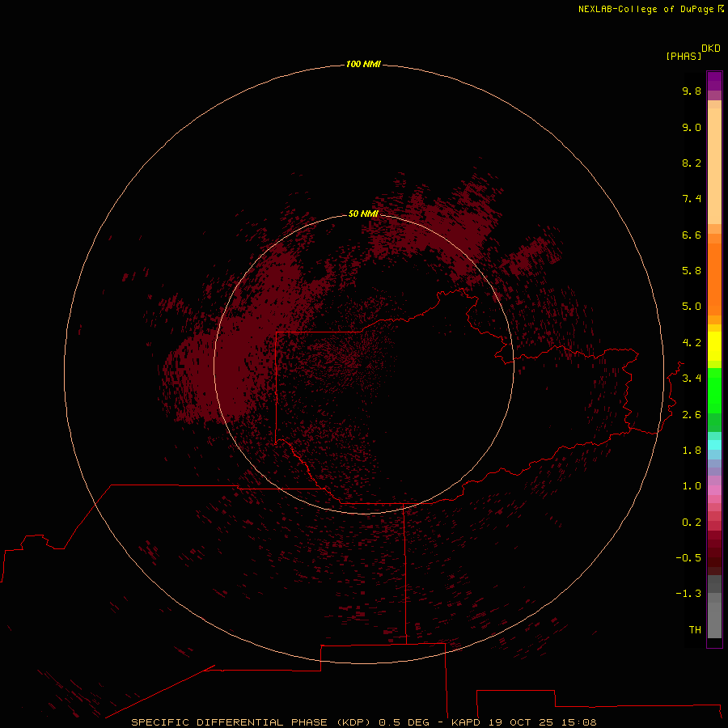The image size is (728, 728).
Task: Click the 9.8 value on the color scale
Action: click(692, 91)
